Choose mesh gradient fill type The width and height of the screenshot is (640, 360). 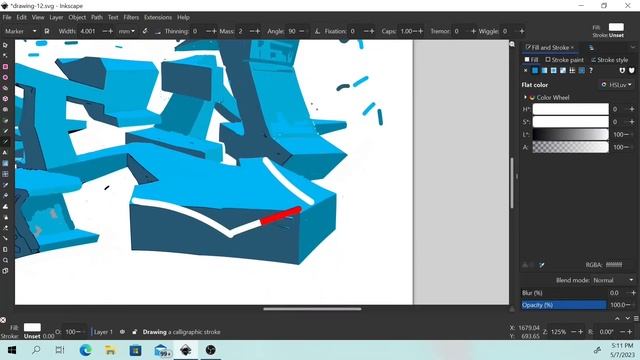point(563,71)
